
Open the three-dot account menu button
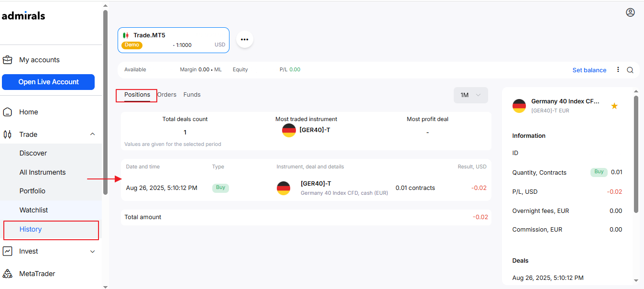pyautogui.click(x=245, y=39)
